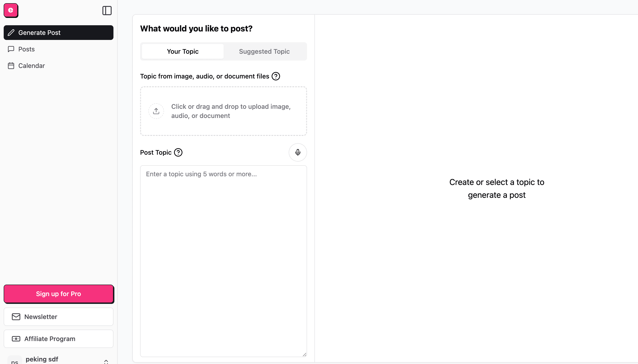Click Sign up for Pro button

pyautogui.click(x=59, y=294)
